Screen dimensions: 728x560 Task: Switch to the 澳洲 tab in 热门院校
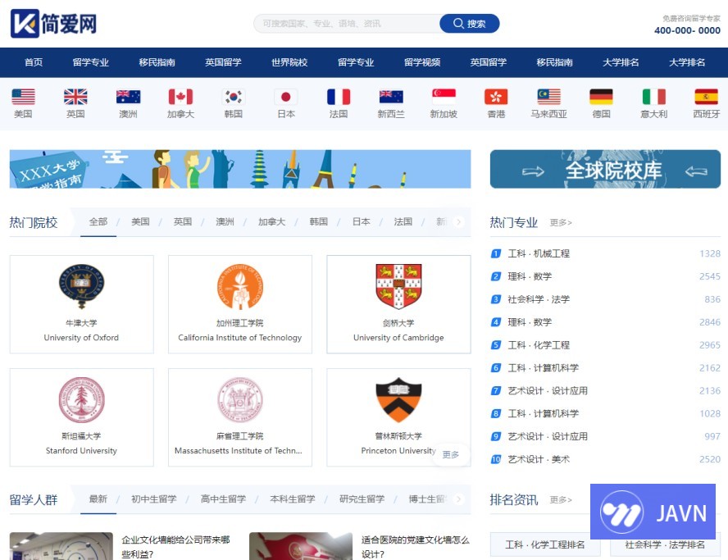coord(225,222)
